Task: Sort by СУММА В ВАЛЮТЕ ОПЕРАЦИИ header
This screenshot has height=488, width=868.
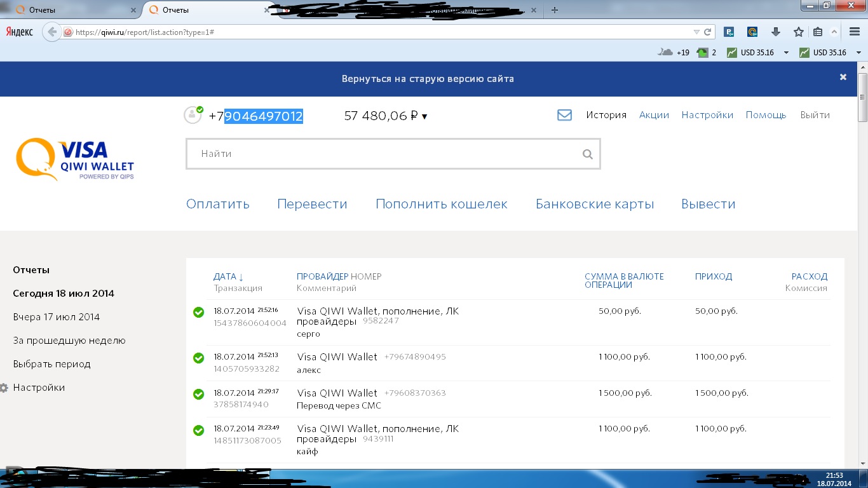Action: click(624, 280)
